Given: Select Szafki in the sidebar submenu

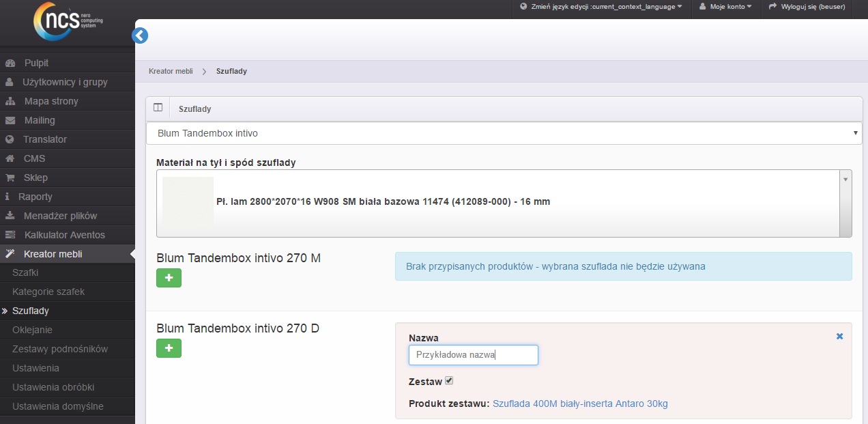Looking at the screenshot, I should tap(25, 272).
